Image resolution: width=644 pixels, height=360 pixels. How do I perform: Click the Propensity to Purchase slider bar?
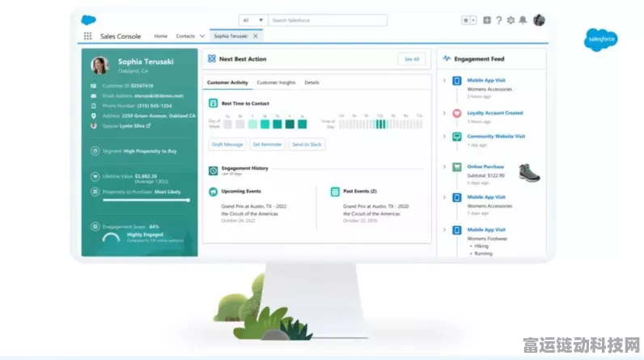(x=146, y=201)
